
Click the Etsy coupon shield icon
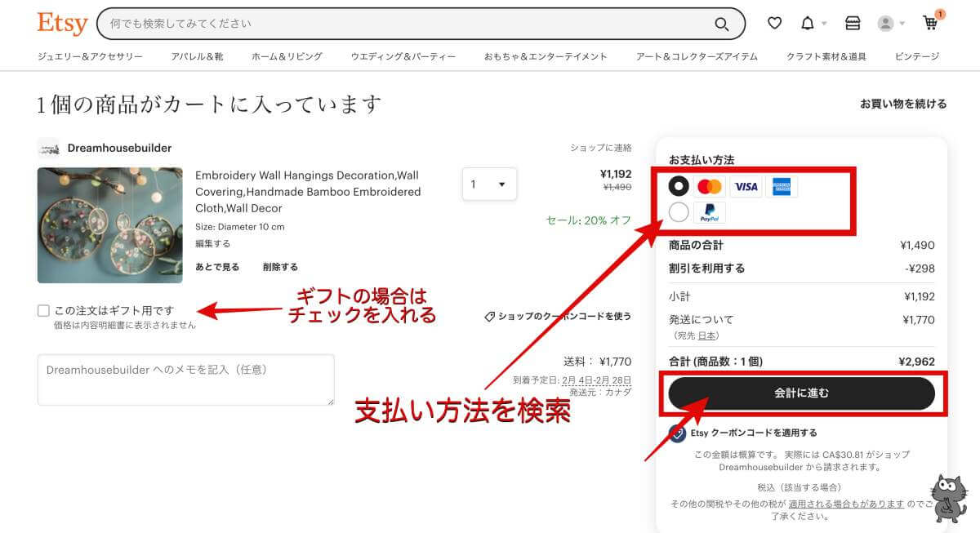point(677,433)
